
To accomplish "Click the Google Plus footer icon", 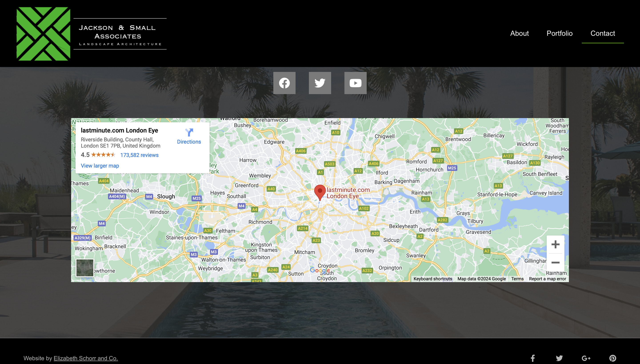I will tap(586, 358).
